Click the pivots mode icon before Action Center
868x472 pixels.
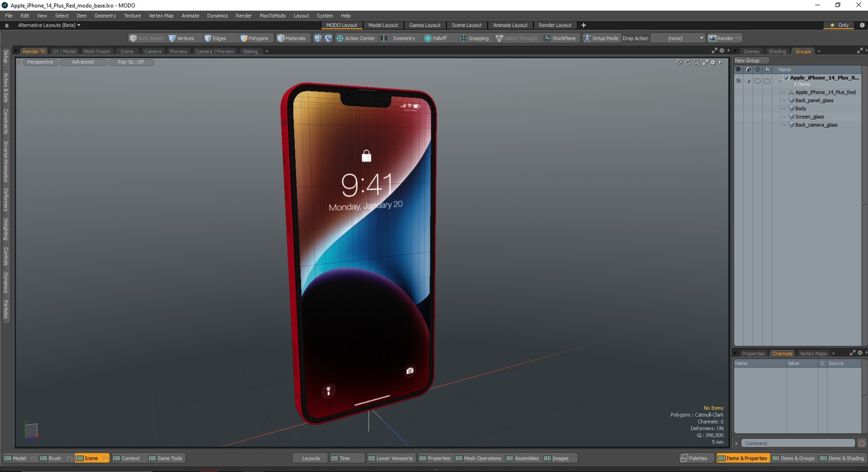(x=329, y=38)
